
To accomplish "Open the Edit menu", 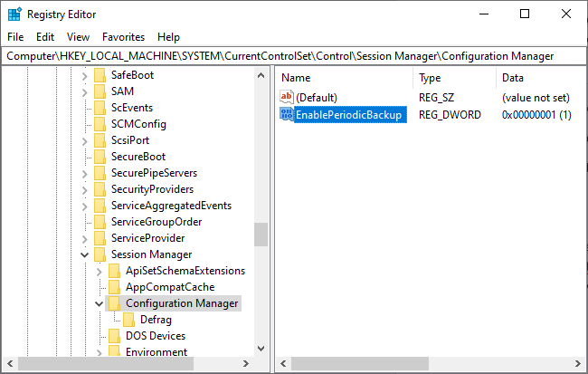I will [45, 37].
